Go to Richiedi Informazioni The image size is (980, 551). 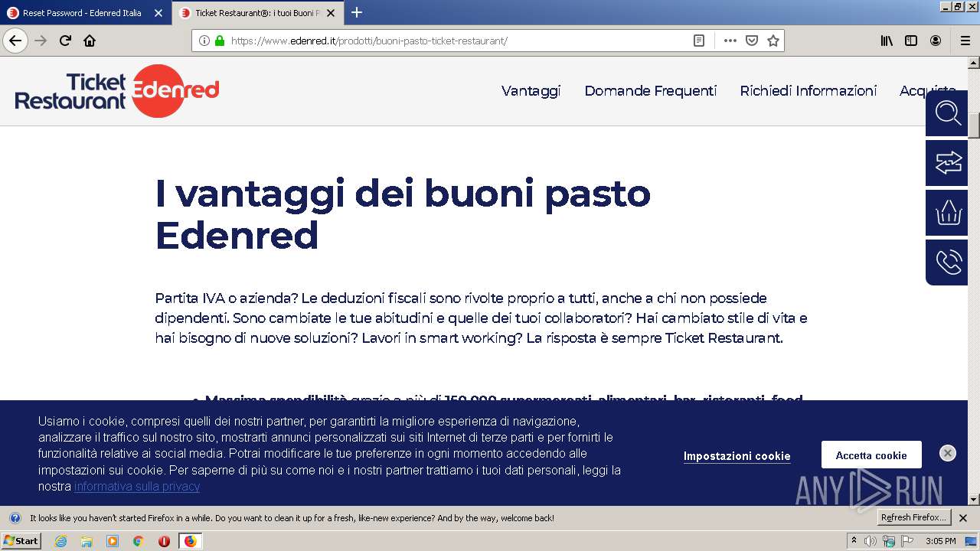pos(808,90)
